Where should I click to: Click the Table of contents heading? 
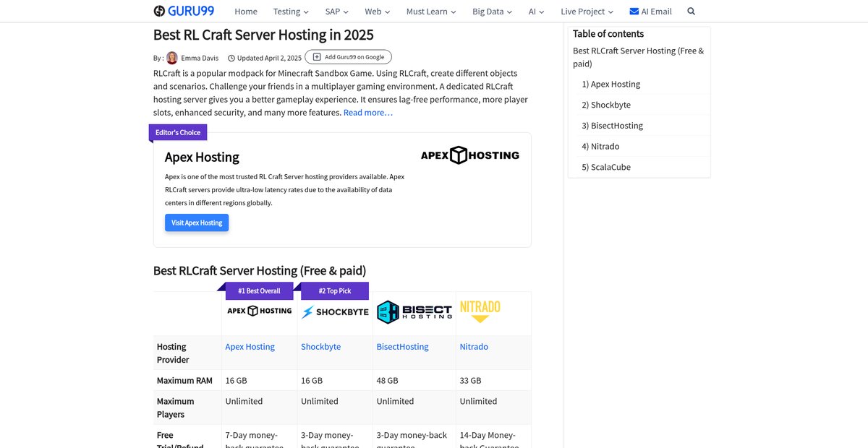608,34
